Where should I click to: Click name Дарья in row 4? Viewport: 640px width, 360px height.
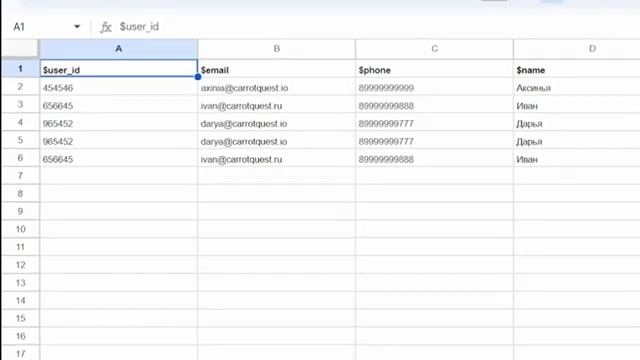[577, 122]
